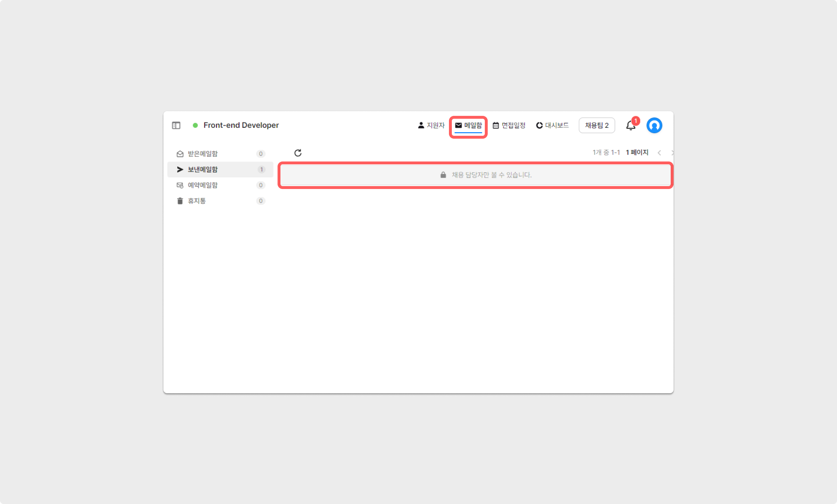
Task: Open the 면접일정 tab
Action: tap(509, 125)
